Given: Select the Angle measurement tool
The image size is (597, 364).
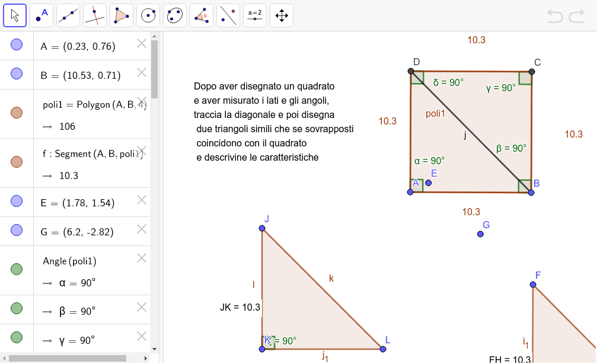Looking at the screenshot, I should 202,15.
